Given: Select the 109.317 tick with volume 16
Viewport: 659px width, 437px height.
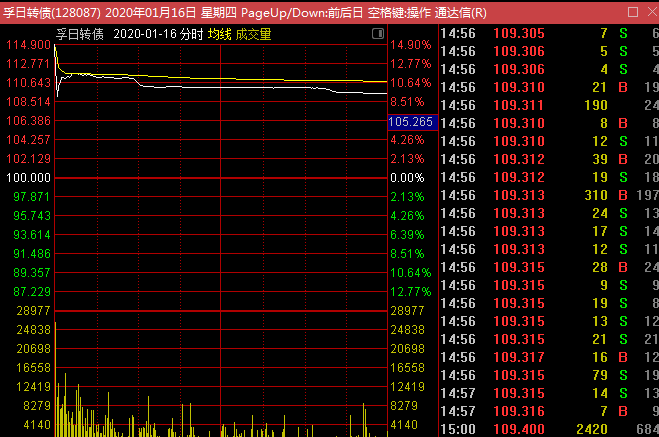Looking at the screenshot, I should (x=549, y=357).
